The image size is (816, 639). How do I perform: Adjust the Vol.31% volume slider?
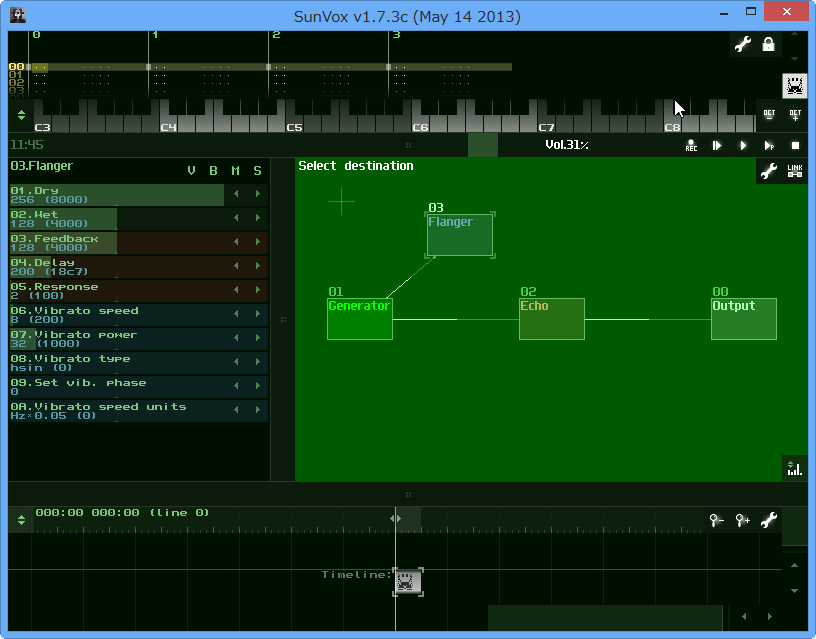567,145
